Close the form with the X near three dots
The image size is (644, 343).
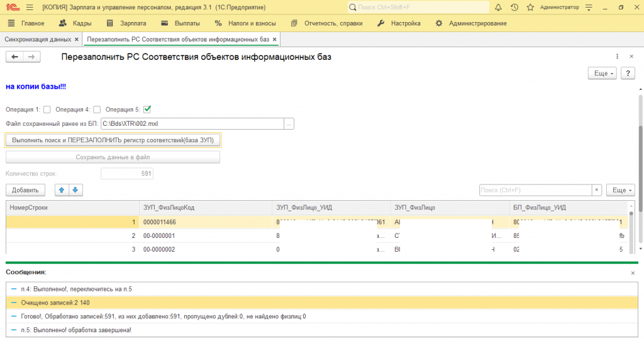point(631,56)
